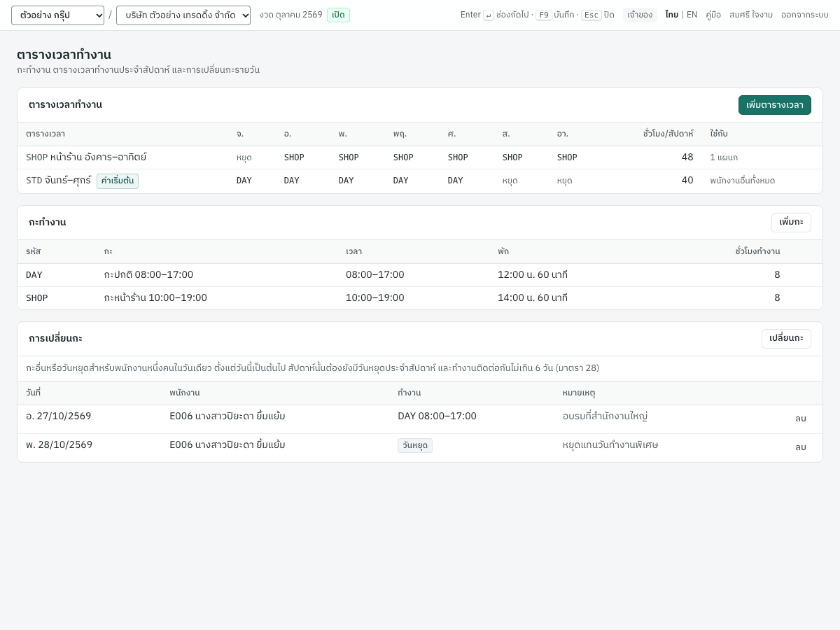Image resolution: width=840 pixels, height=630 pixels.
Task: Delete the 27/10/2569 shift change row
Action: (800, 419)
